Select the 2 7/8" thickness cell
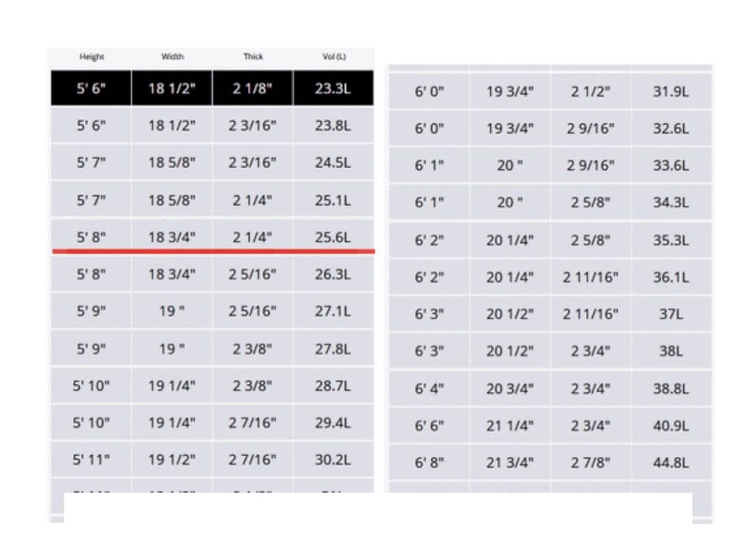This screenshot has width=756, height=534. pyautogui.click(x=591, y=462)
